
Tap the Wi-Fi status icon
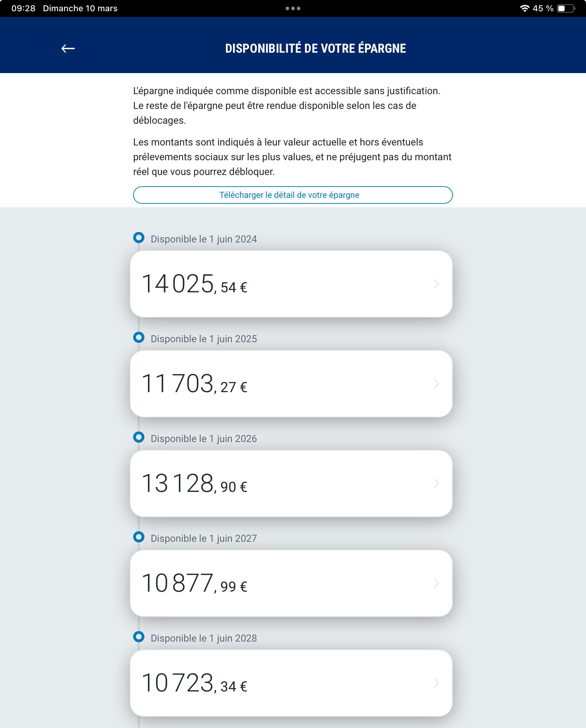[x=525, y=8]
